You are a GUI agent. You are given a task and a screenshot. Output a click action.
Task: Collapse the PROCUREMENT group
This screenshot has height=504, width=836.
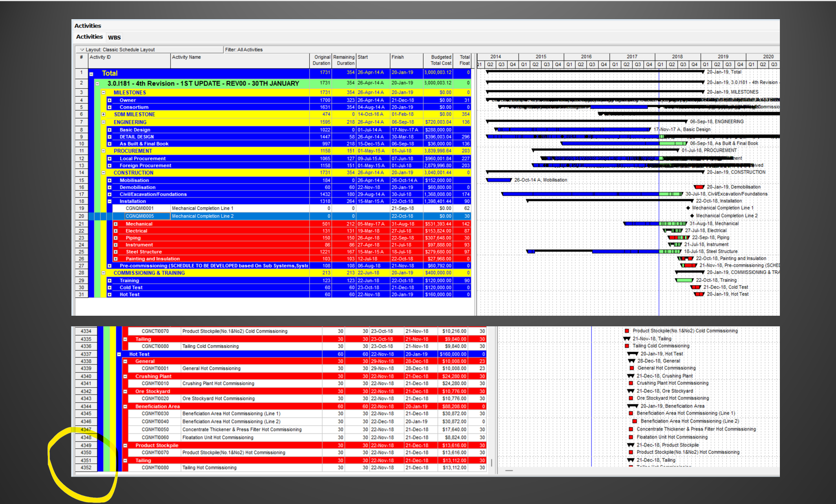click(x=104, y=151)
